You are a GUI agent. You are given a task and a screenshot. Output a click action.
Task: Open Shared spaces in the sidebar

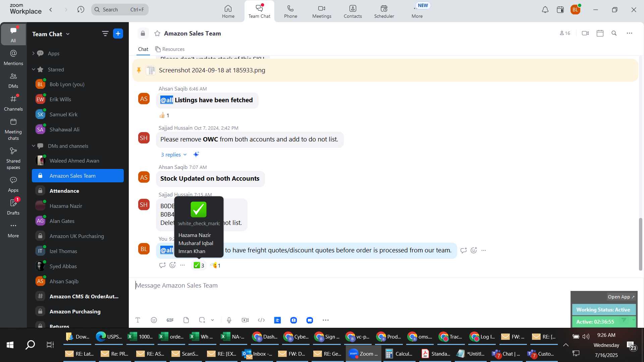(x=13, y=159)
